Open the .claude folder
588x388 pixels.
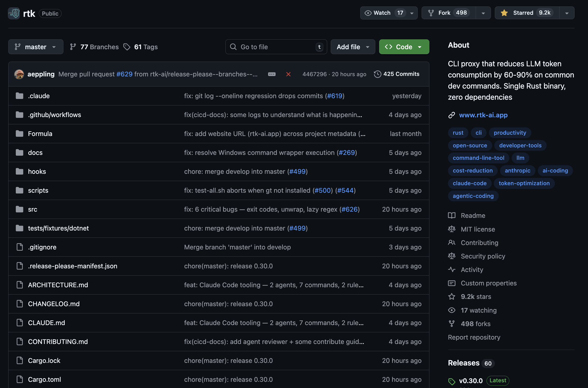coord(39,96)
